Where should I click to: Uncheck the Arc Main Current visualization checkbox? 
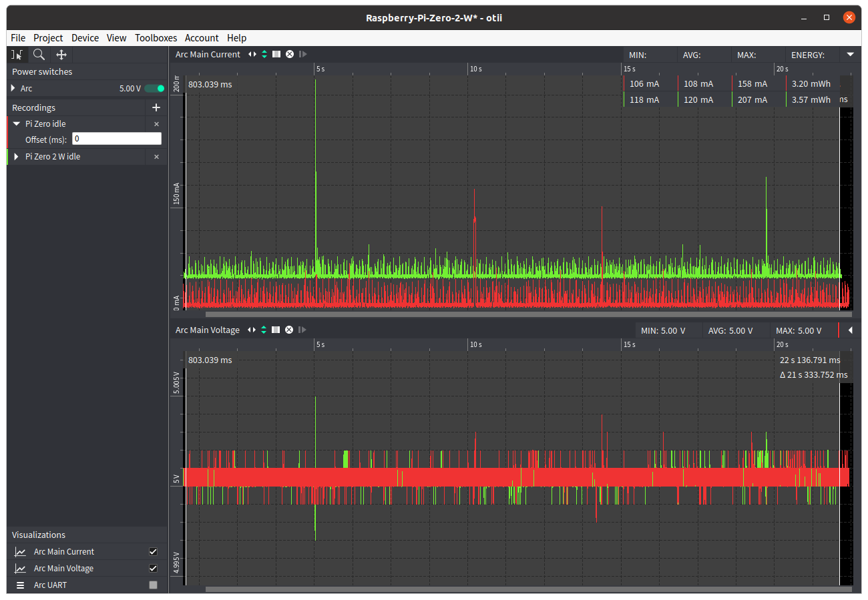click(154, 552)
